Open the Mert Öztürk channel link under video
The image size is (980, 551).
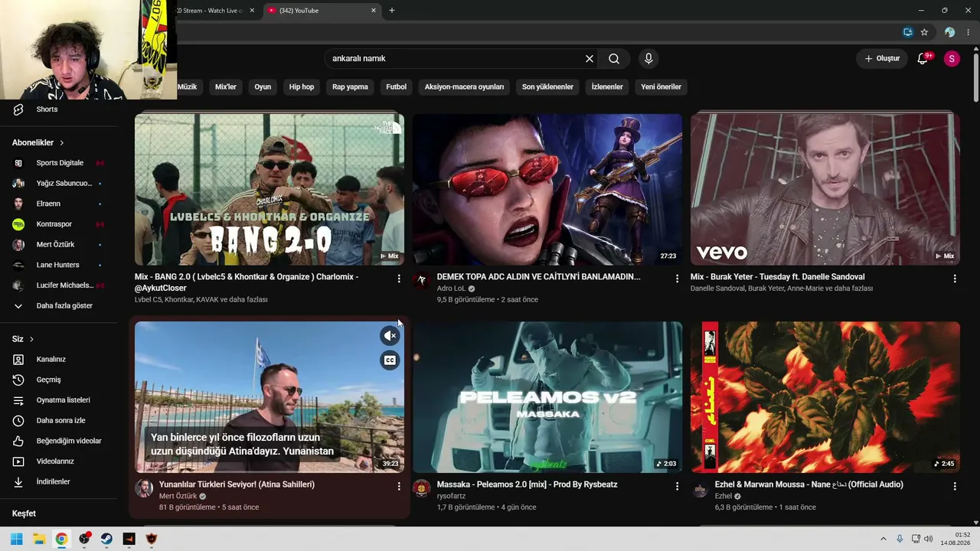point(178,497)
